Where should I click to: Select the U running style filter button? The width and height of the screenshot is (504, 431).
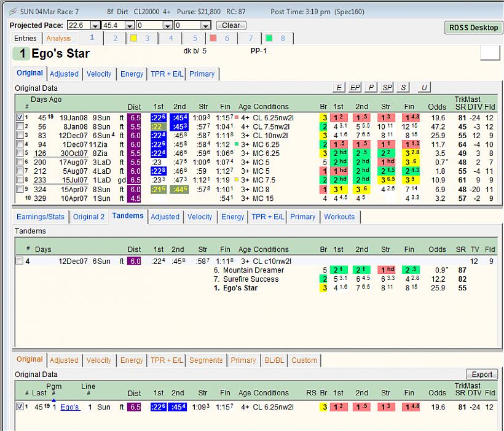(x=424, y=87)
